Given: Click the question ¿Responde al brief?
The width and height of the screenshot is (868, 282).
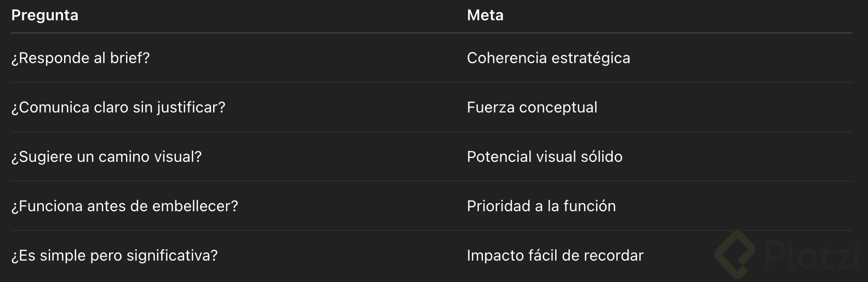Looking at the screenshot, I should 81,58.
